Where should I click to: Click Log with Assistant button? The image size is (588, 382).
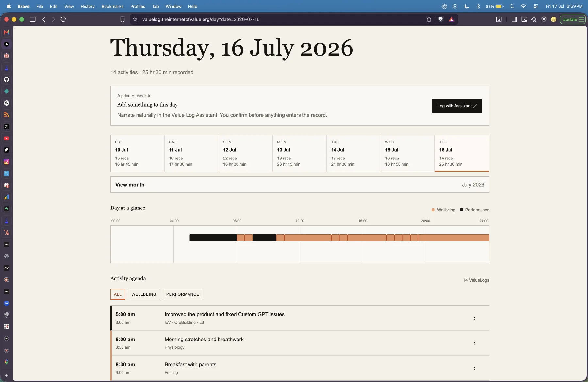tap(457, 106)
